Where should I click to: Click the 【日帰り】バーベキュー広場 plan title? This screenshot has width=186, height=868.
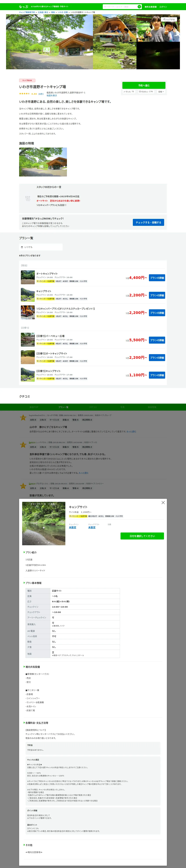50,336
